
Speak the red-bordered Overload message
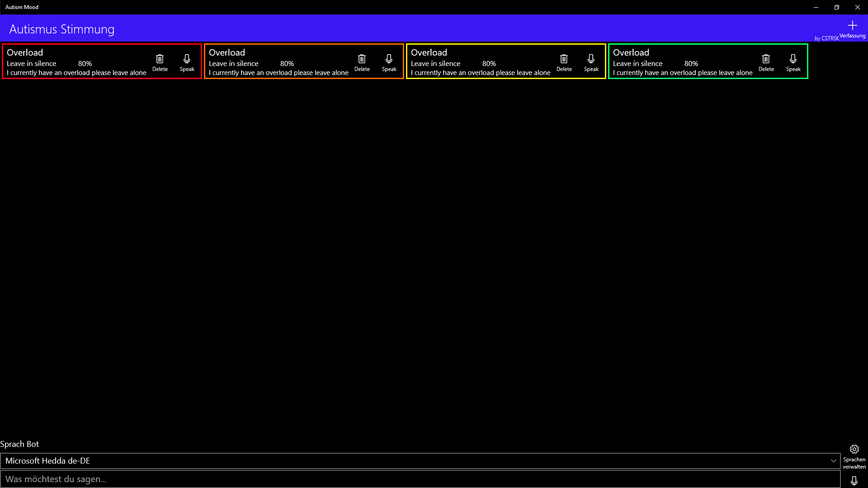[187, 62]
